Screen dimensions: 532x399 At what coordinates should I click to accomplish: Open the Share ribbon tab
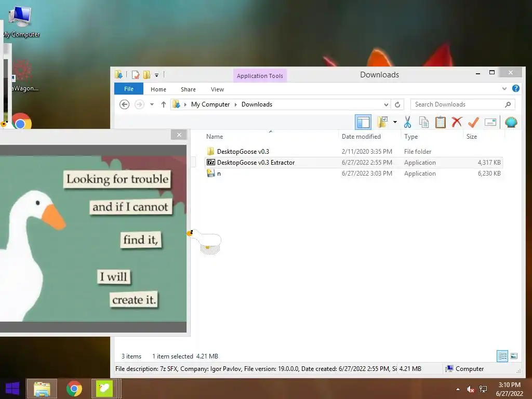188,89
